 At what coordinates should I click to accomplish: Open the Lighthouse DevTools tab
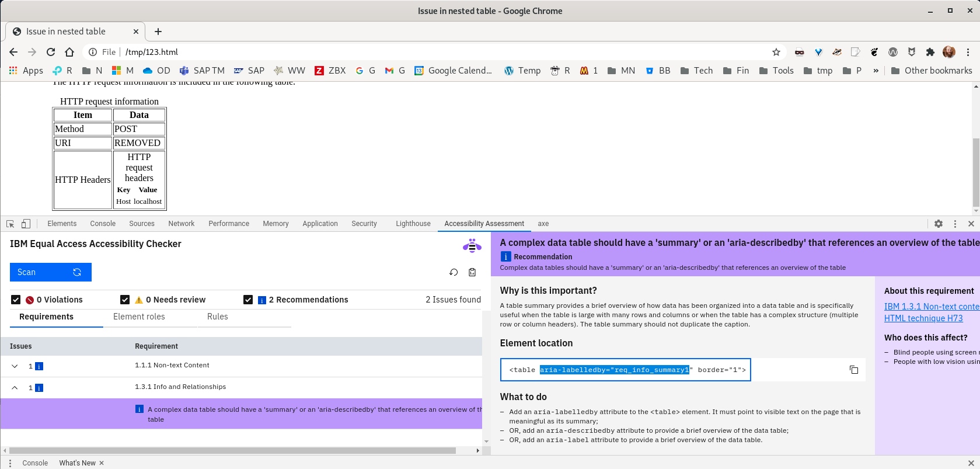click(413, 224)
